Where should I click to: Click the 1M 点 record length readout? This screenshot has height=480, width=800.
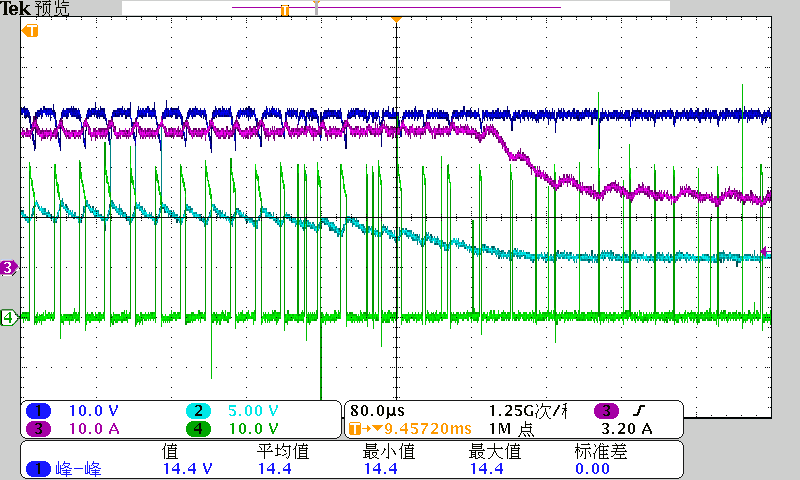(511, 428)
